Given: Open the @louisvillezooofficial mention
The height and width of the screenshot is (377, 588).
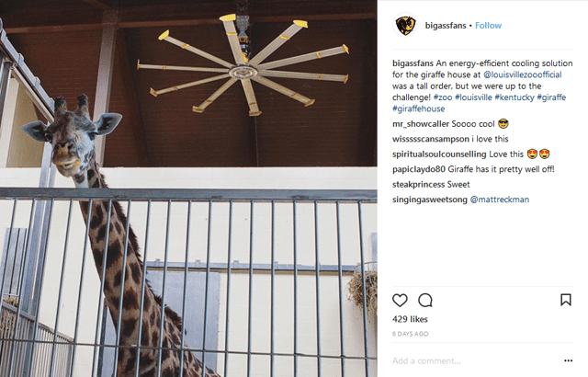Looking at the screenshot, I should click(523, 74).
